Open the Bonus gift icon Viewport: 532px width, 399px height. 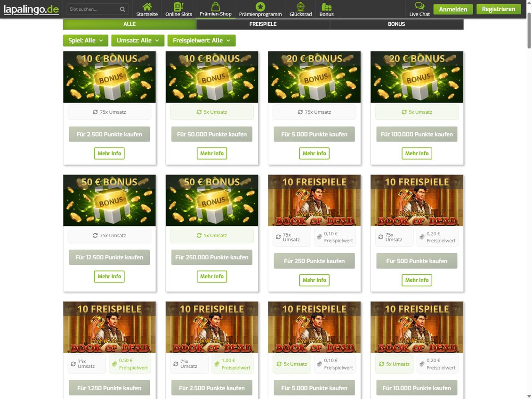tap(326, 7)
